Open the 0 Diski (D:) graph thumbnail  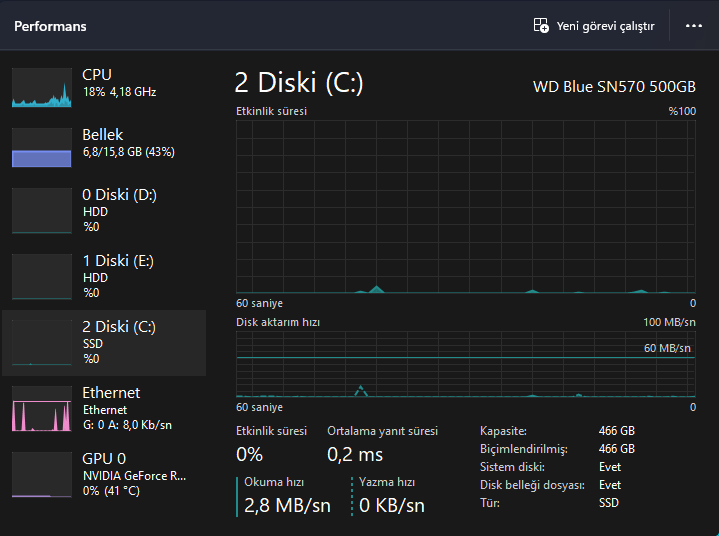pos(42,210)
